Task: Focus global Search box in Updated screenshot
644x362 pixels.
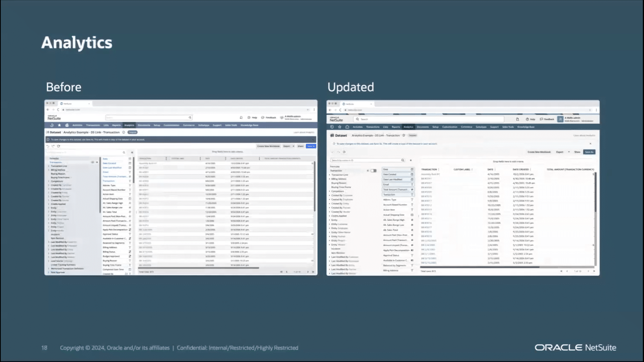Action: pos(429,119)
